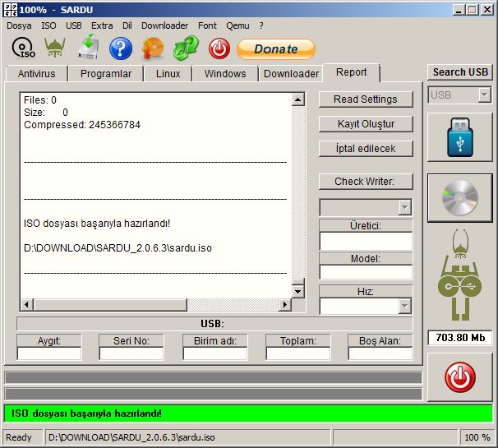Open the Font menu
The image size is (498, 448).
207,25
